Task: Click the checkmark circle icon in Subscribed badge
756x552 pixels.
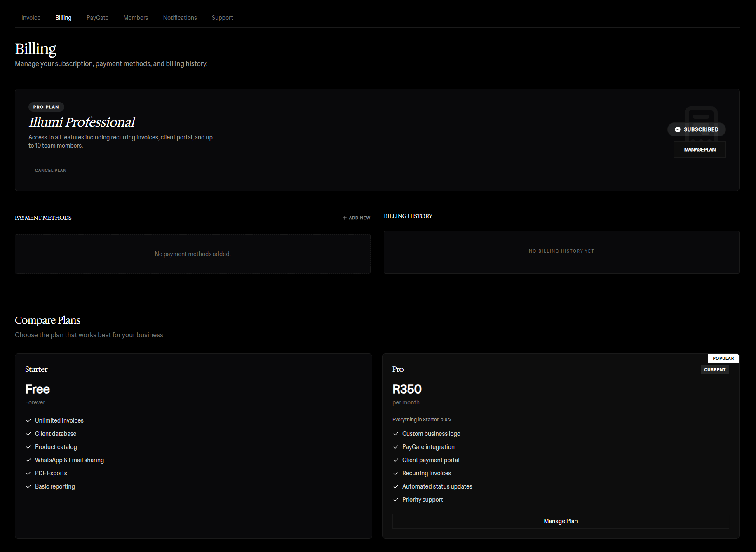Action: click(677, 129)
